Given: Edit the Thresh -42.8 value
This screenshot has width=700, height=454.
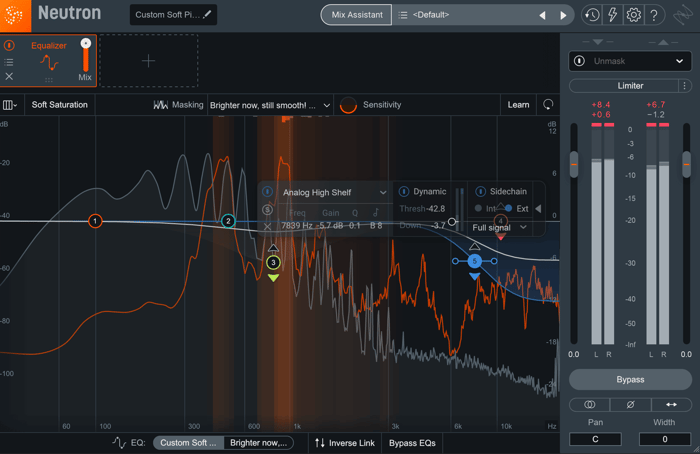Looking at the screenshot, I should pyautogui.click(x=435, y=208).
